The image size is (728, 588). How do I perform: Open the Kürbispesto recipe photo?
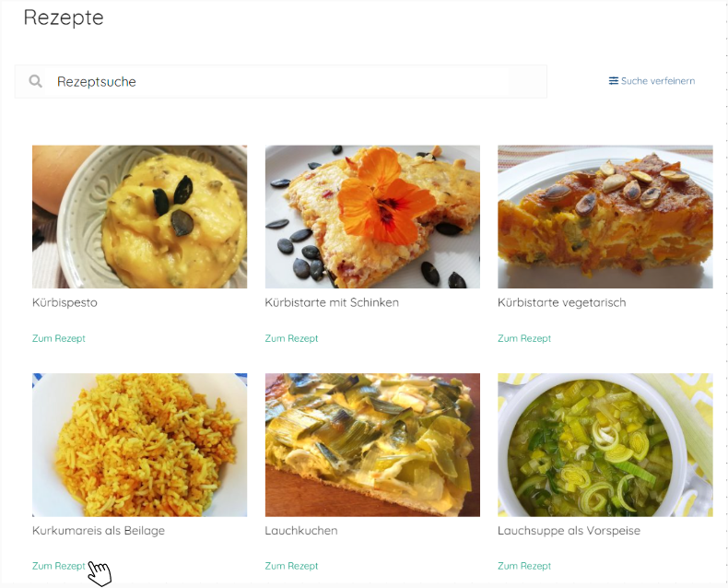point(139,217)
